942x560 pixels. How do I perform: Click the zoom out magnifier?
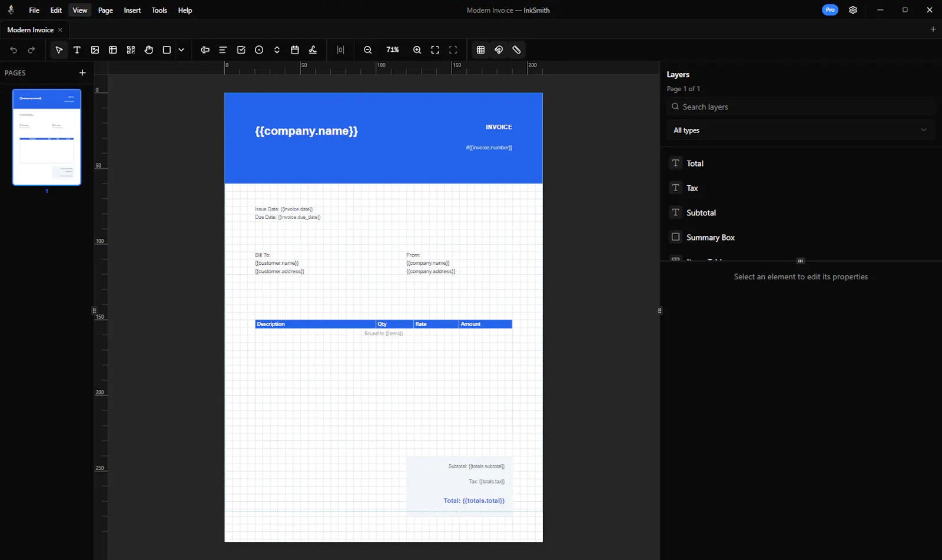click(x=368, y=50)
